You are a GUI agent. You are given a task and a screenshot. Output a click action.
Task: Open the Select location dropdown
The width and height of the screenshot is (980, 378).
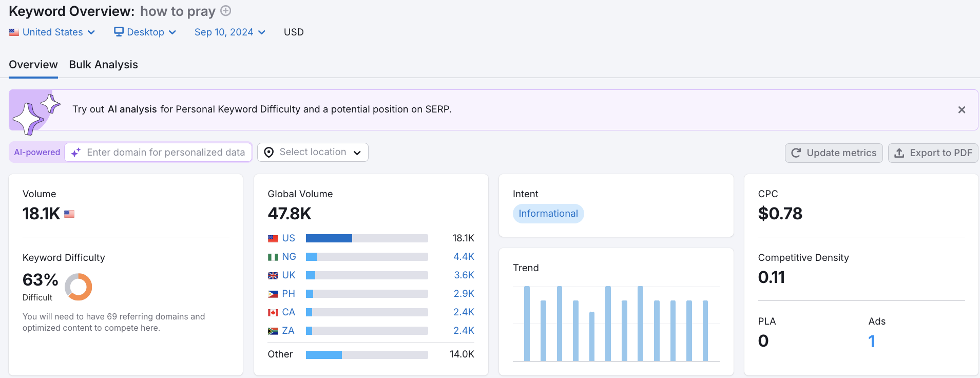pyautogui.click(x=313, y=152)
